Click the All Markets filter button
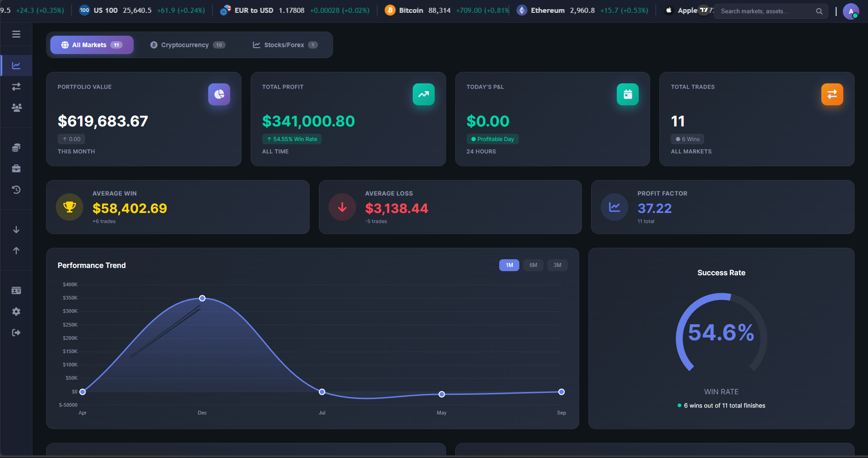 click(x=91, y=44)
